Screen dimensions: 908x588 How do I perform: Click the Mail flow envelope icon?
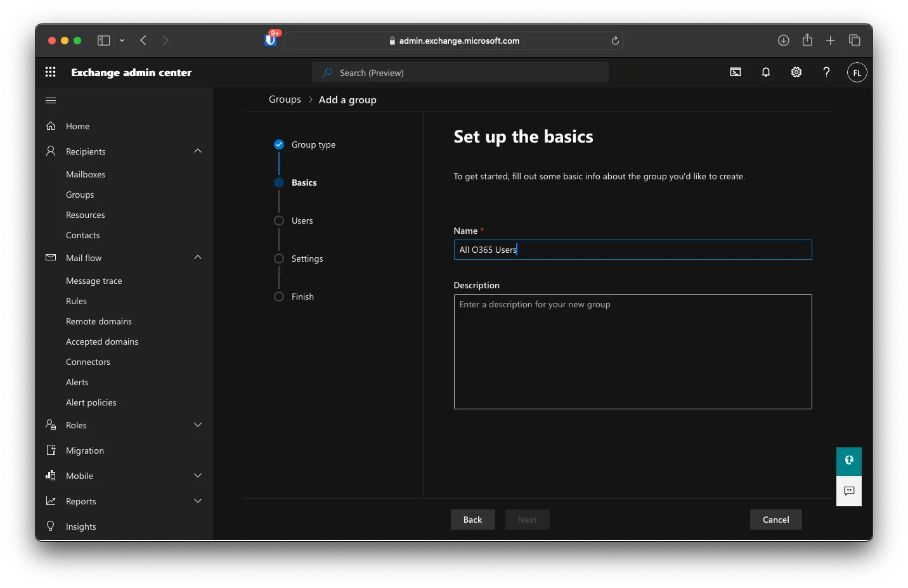pyautogui.click(x=51, y=257)
